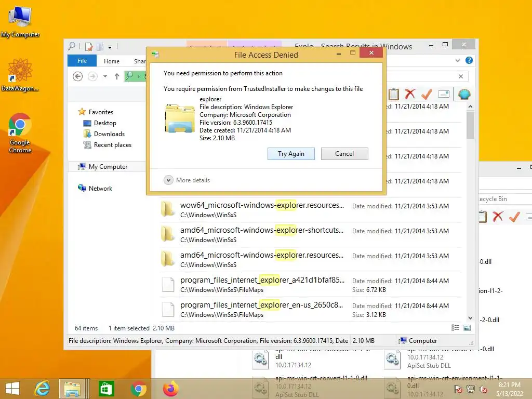Open the DataWagon desktop shortcut
Image resolution: width=532 pixels, height=399 pixels.
[20, 75]
